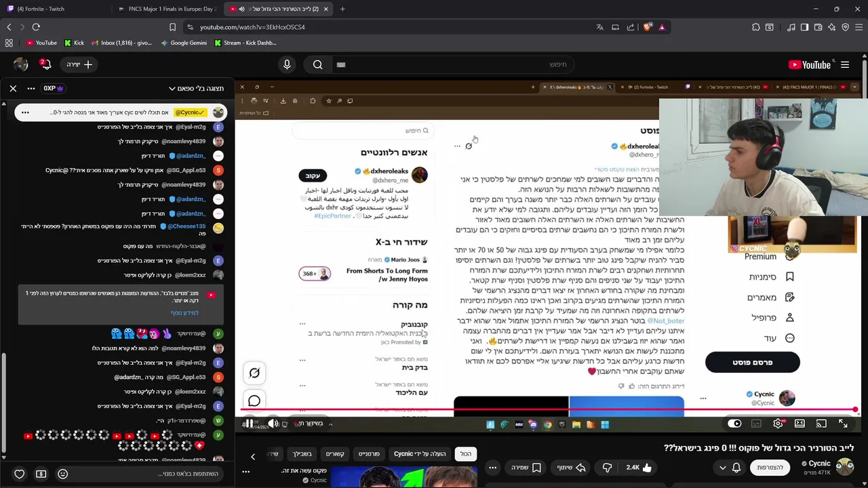This screenshot has width=868, height=488.
Task: Cast video with Play on TV icon
Action: [x=821, y=424]
